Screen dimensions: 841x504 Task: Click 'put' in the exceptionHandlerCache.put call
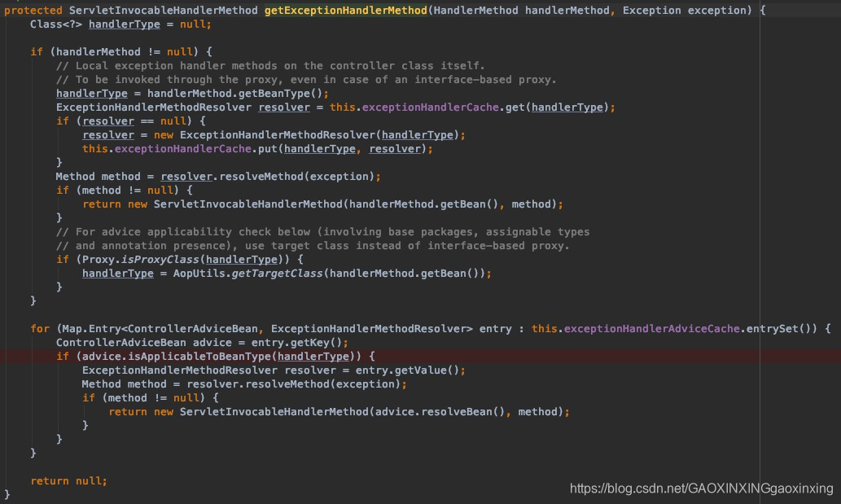tap(268, 148)
